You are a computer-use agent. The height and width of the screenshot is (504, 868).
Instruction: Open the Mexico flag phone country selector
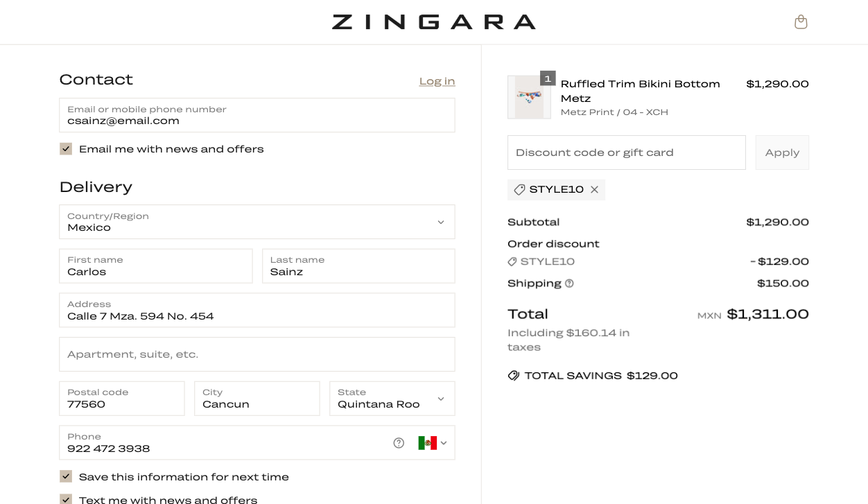[433, 443]
